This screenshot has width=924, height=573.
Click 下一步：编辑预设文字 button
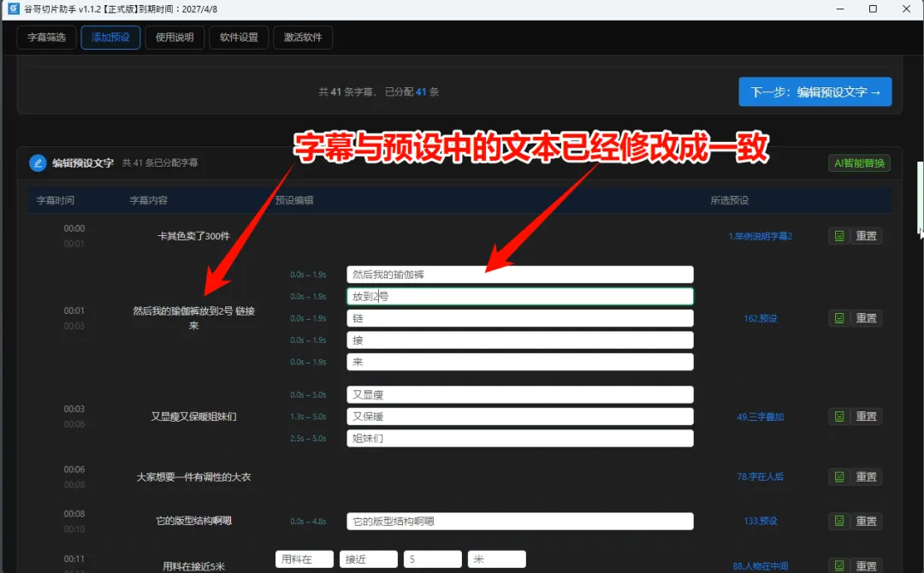[x=815, y=92]
